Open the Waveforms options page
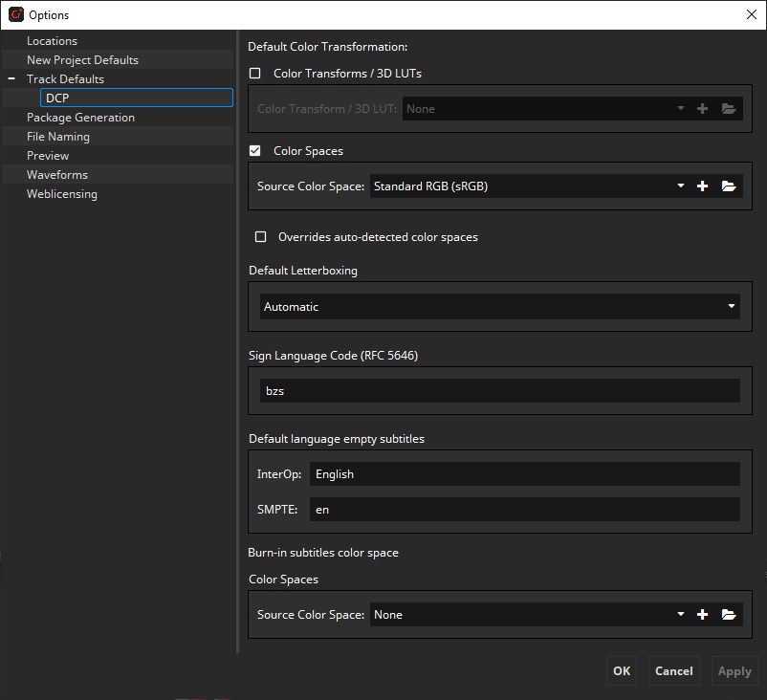Viewport: 767px width, 700px height. coord(57,175)
